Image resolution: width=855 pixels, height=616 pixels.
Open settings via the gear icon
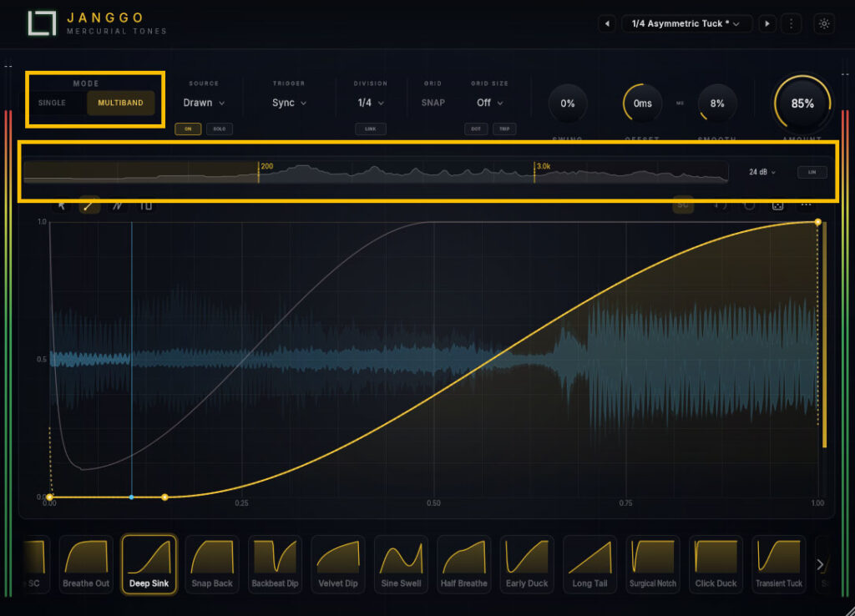coord(824,23)
